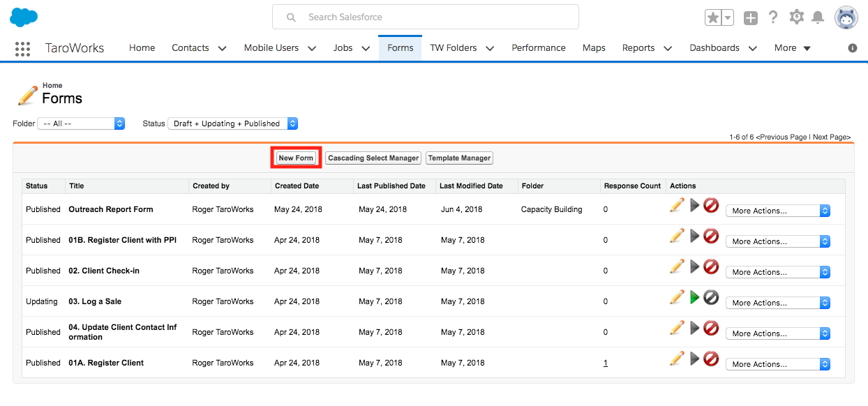The height and width of the screenshot is (406, 868).
Task: Click the red stop icon for 01A. Register Client
Action: (711, 359)
